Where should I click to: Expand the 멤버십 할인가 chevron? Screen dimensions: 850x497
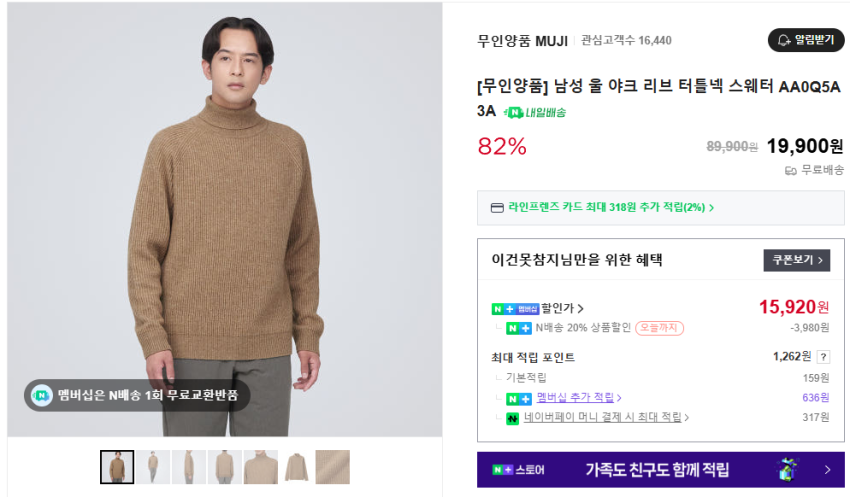[x=581, y=309]
